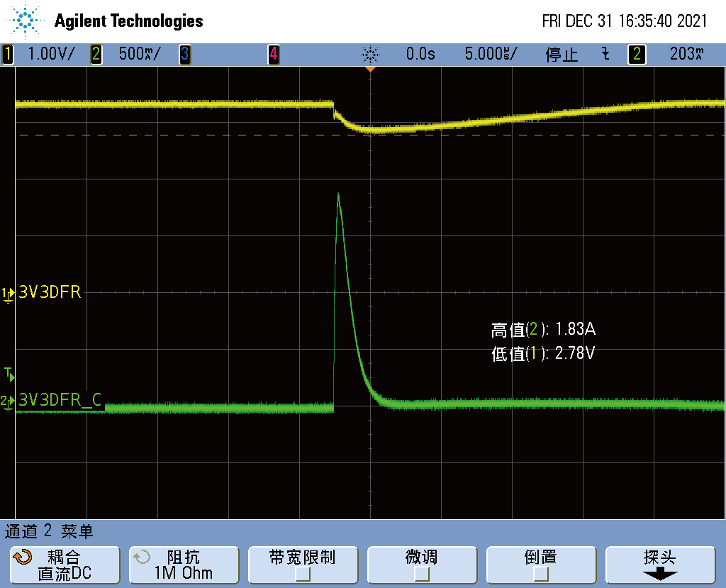
Task: Enable the 带宽限制 bandwidth limit checkbox
Action: 303,573
